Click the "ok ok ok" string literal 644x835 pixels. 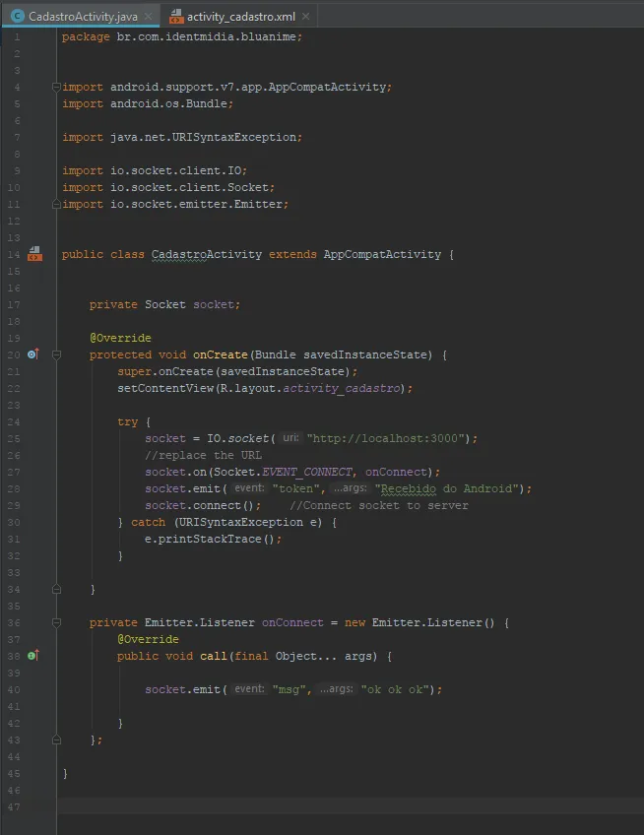(x=395, y=689)
